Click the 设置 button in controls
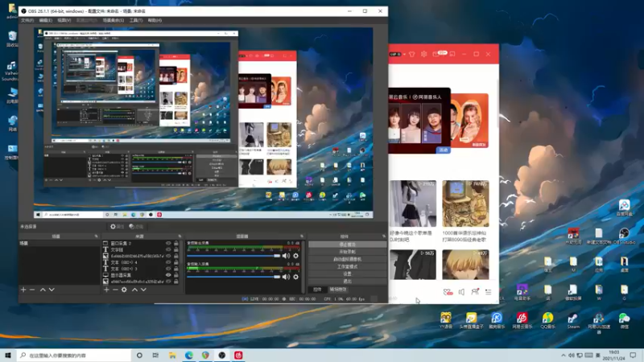Screen dimensions: 644x362 tap(347, 274)
